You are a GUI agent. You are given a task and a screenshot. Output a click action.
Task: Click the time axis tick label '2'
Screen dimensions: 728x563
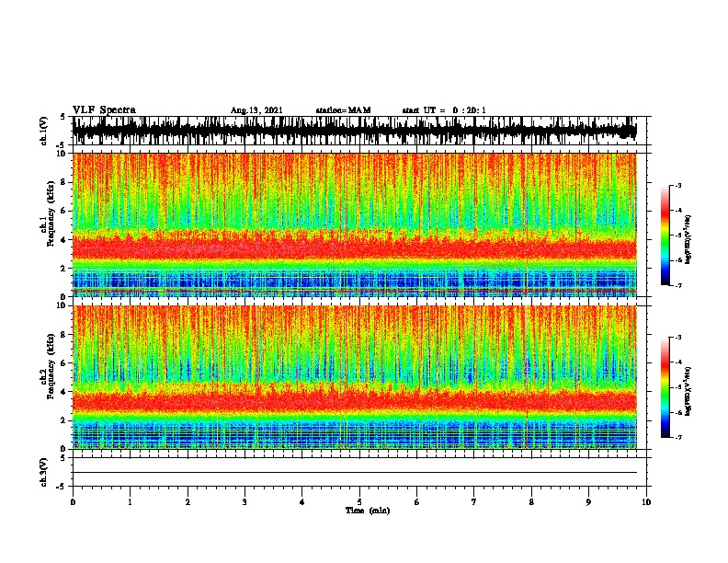point(188,502)
